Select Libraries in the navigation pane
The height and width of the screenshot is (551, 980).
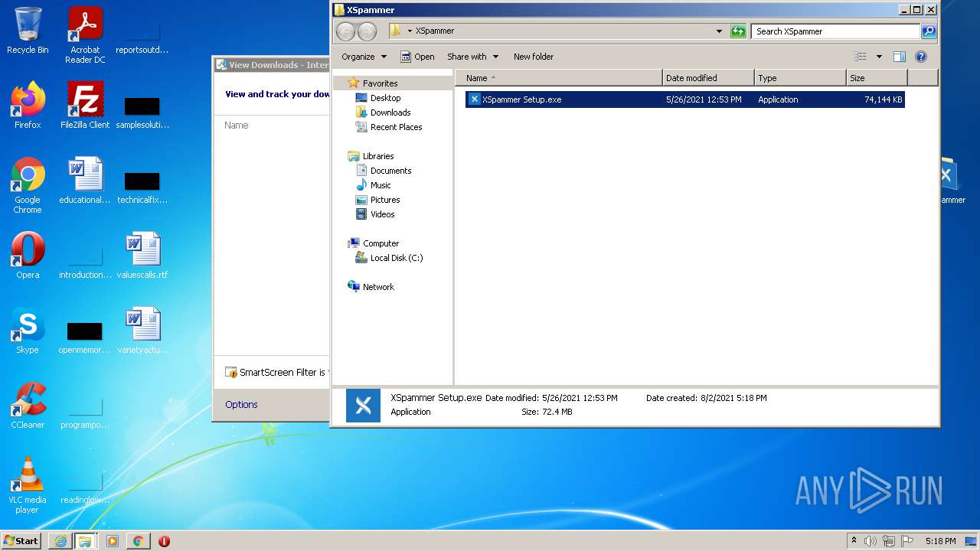[378, 156]
